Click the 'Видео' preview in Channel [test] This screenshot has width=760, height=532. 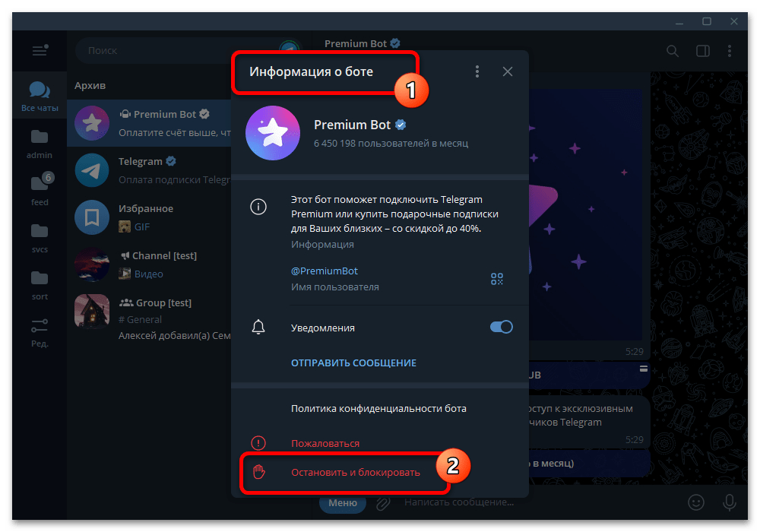[x=149, y=274]
